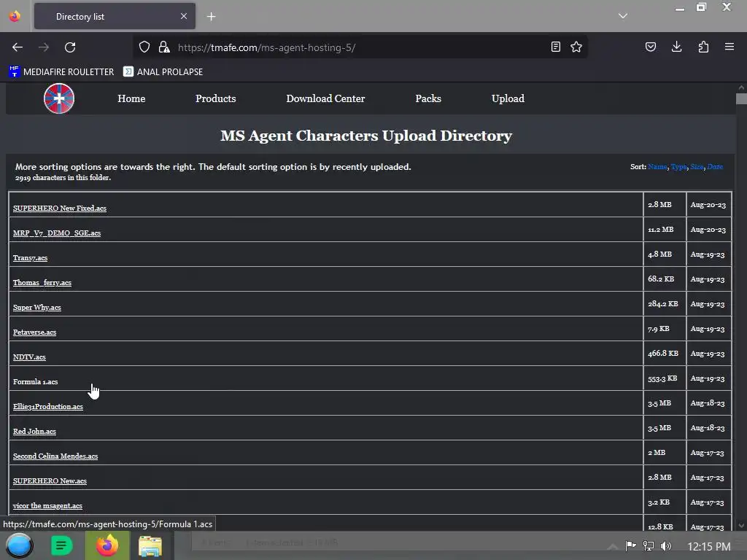Open the second bookmark in bookmarks toolbar
This screenshot has width=747, height=560.
pyautogui.click(x=163, y=72)
